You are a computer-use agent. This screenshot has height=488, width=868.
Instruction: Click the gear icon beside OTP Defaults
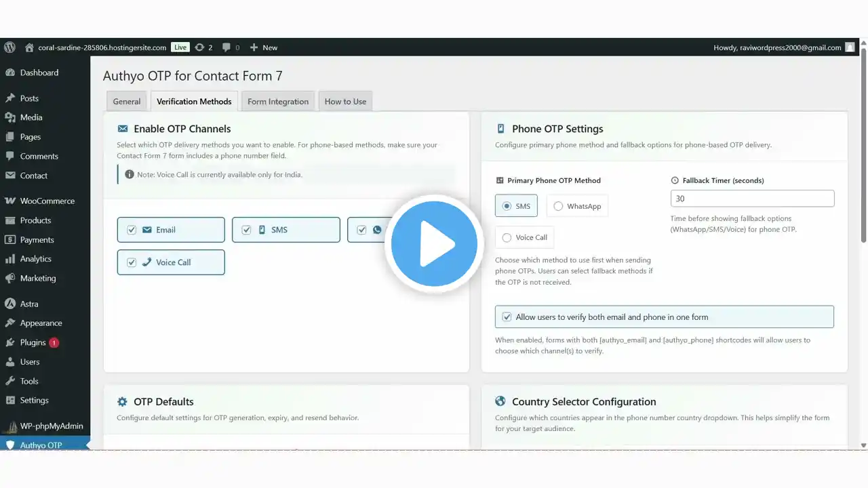[x=122, y=402]
